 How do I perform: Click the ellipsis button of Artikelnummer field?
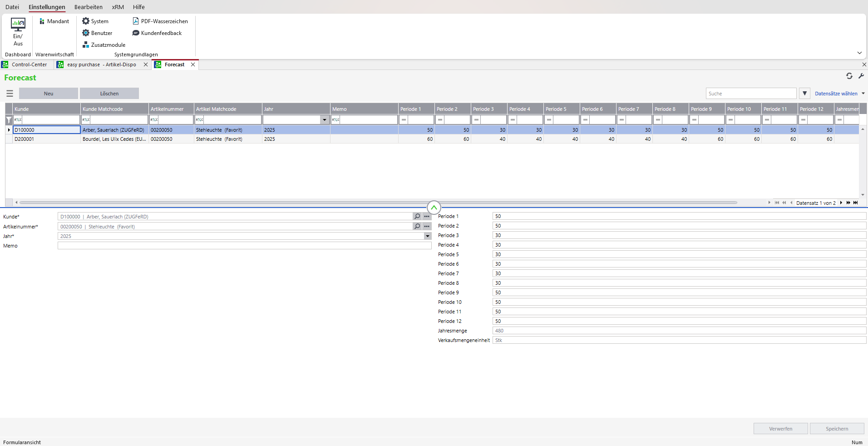[x=427, y=226]
